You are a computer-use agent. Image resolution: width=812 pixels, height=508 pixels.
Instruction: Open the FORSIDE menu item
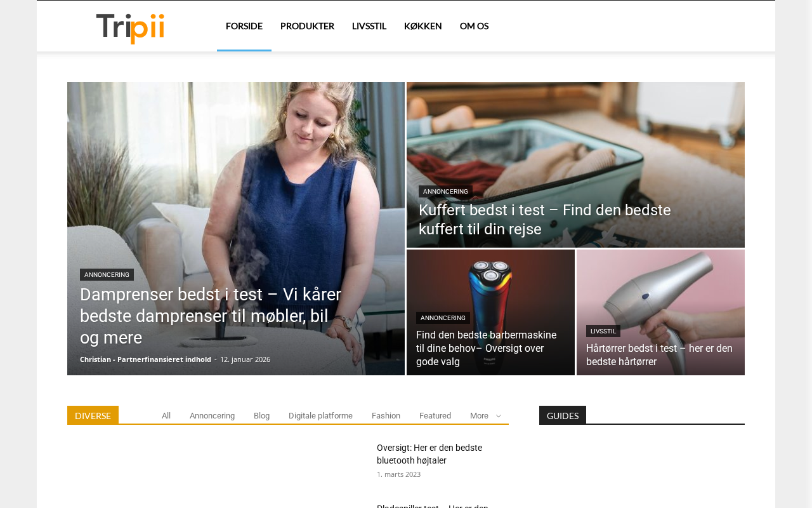coord(244,26)
